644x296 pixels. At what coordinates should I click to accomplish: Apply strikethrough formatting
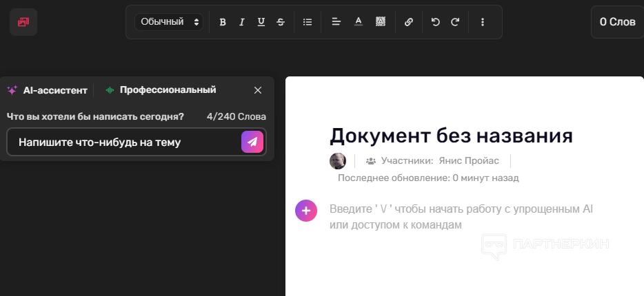pyautogui.click(x=281, y=22)
